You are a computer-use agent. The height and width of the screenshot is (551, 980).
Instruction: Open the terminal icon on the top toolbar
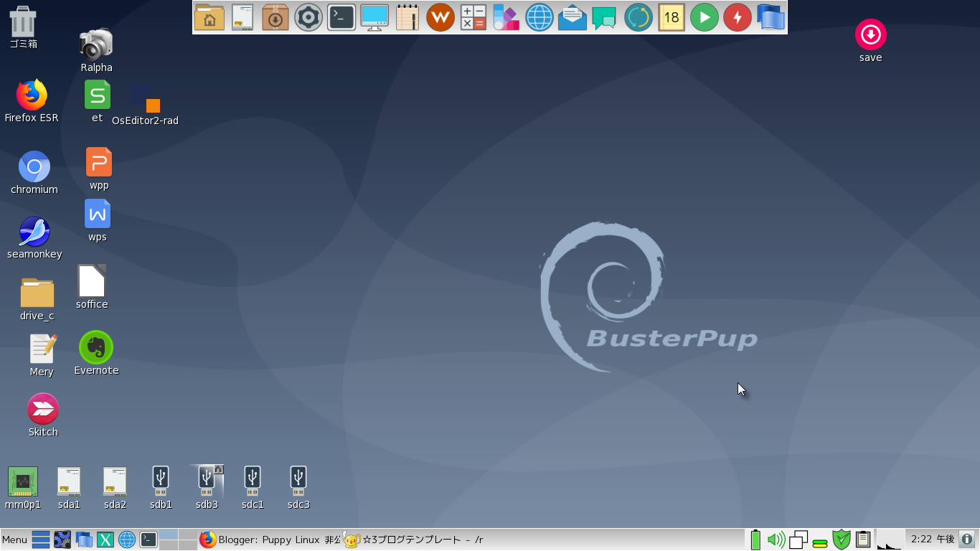341,16
